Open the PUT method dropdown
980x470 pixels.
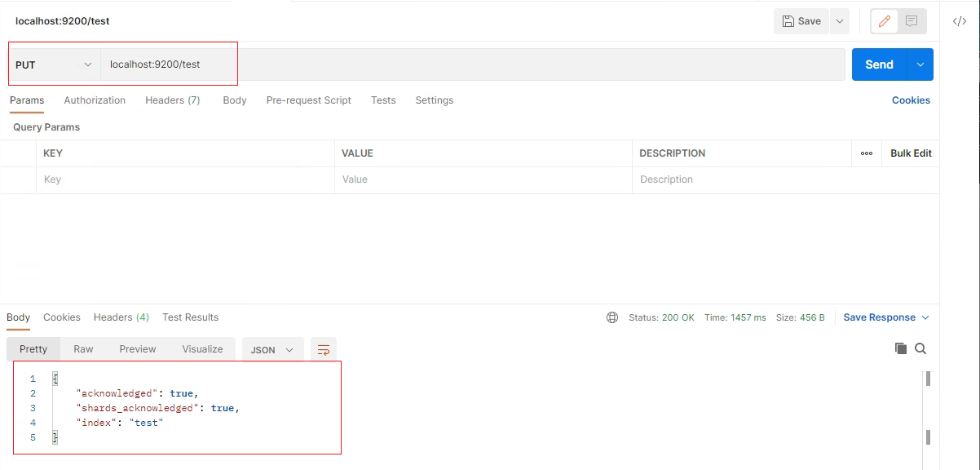(54, 64)
